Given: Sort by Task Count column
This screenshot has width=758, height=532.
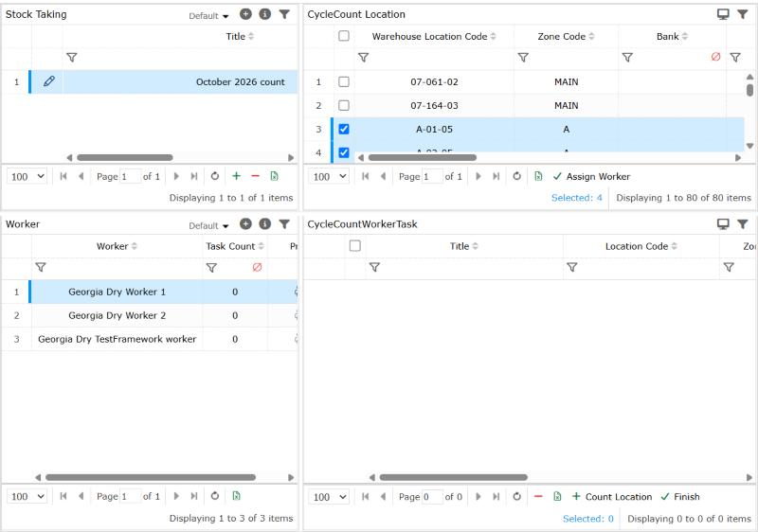Looking at the screenshot, I should [235, 246].
